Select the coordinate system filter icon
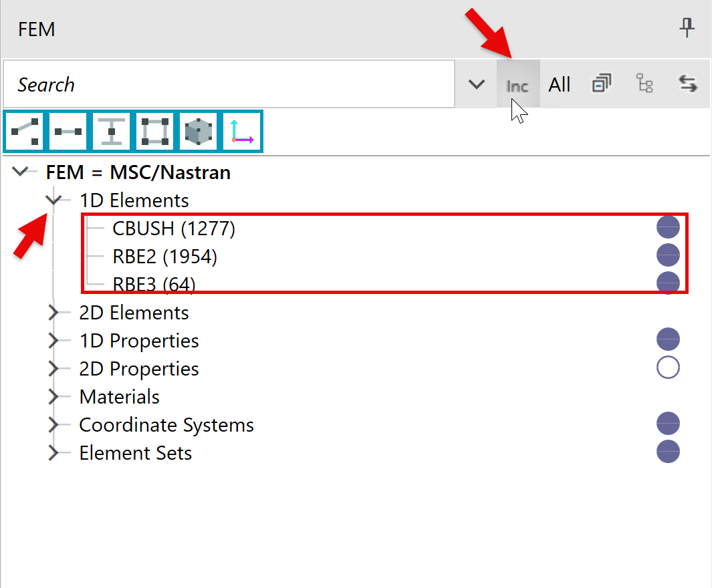Image resolution: width=712 pixels, height=588 pixels. 242,131
